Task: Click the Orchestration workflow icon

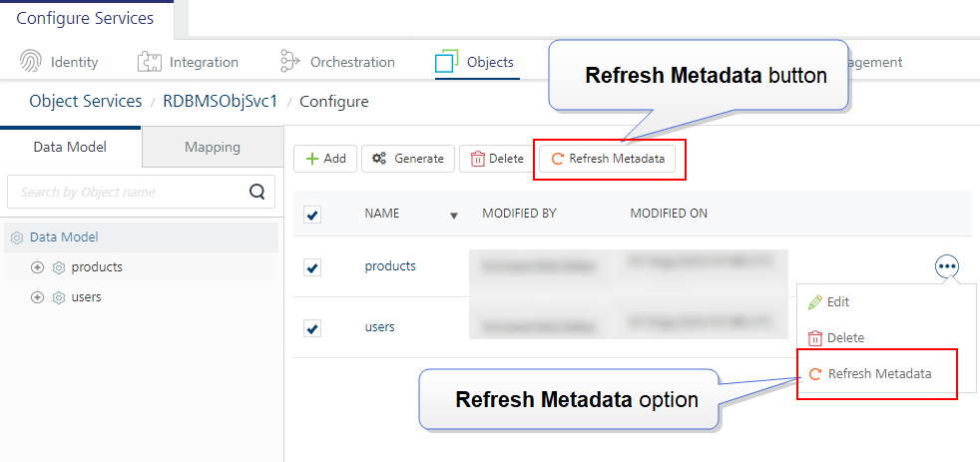Action: tap(290, 62)
